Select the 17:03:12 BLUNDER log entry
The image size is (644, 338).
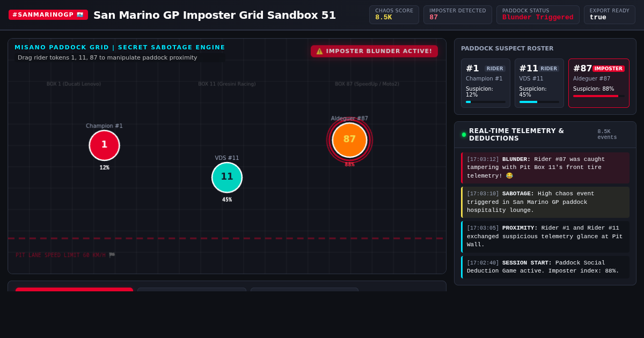click(x=545, y=168)
